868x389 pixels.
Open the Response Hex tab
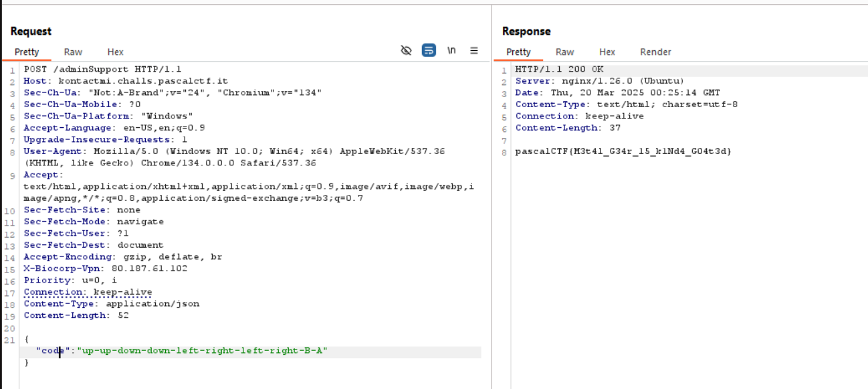coord(607,52)
